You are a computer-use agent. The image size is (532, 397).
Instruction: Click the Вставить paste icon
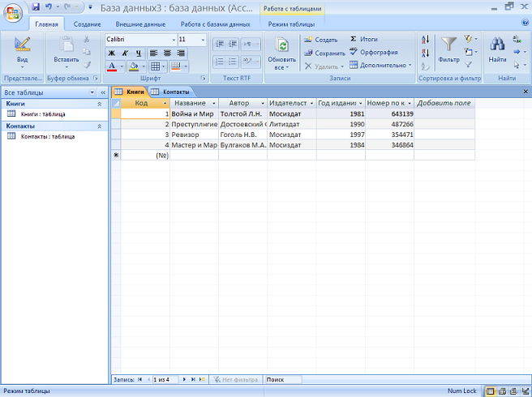pos(66,45)
